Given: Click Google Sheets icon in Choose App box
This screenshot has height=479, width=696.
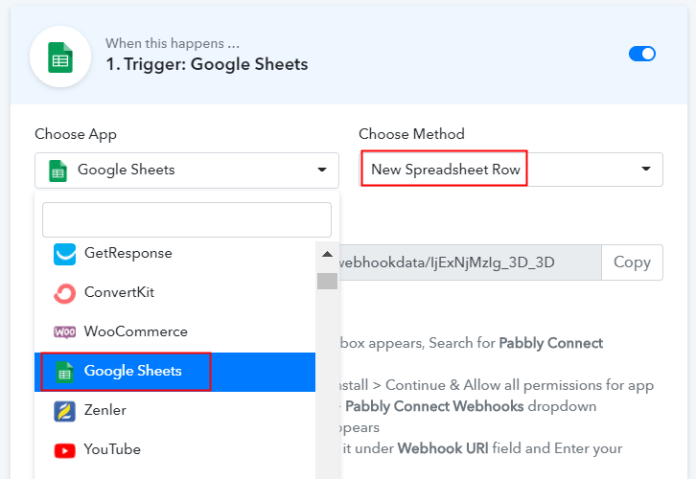Looking at the screenshot, I should point(58,170).
